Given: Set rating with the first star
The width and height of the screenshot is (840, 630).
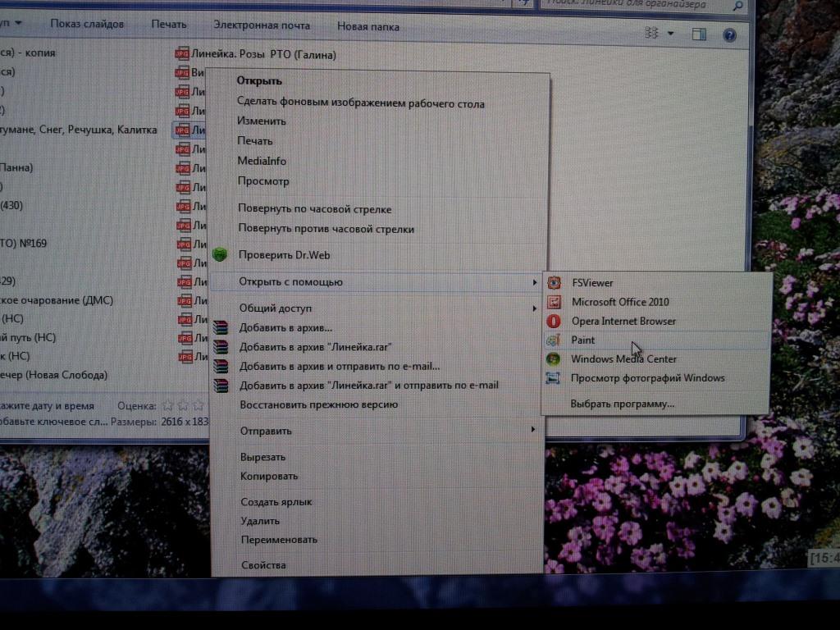Looking at the screenshot, I should pos(168,405).
